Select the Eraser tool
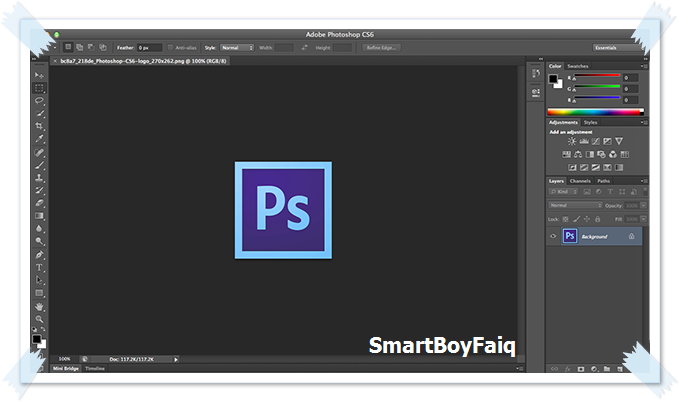 click(39, 203)
